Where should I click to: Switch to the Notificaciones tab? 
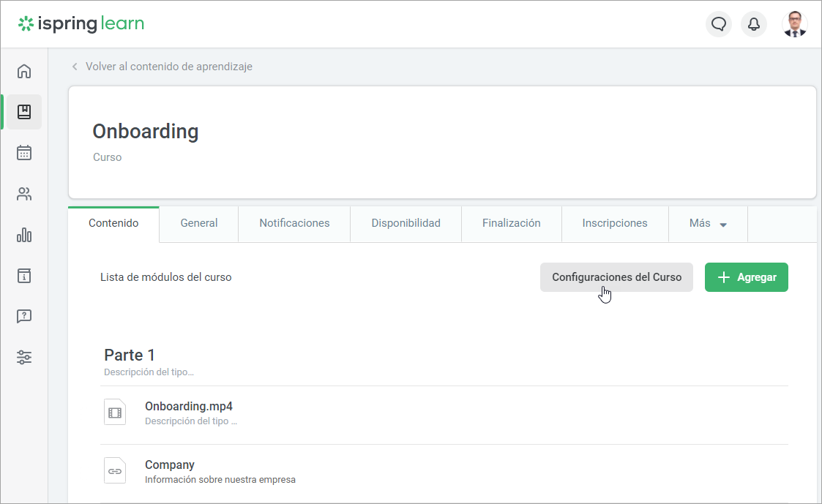294,224
